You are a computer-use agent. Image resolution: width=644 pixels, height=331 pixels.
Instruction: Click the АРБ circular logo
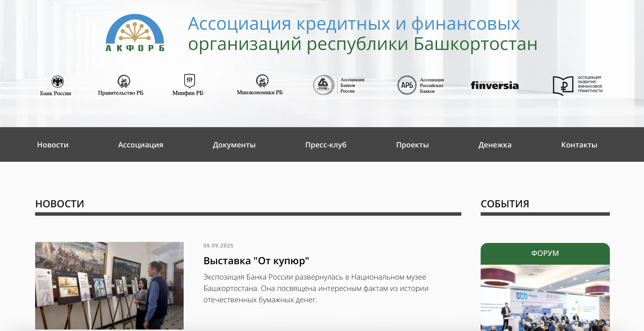click(x=407, y=85)
